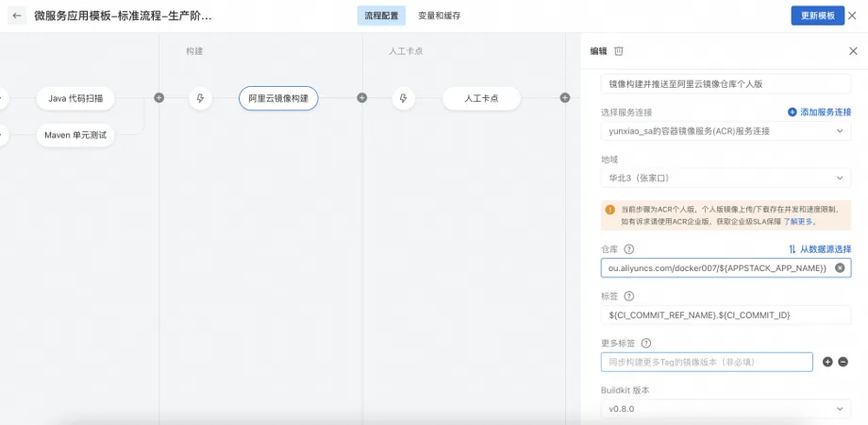Click the 添加服务连接 link
The height and width of the screenshot is (425, 868).
pyautogui.click(x=819, y=112)
